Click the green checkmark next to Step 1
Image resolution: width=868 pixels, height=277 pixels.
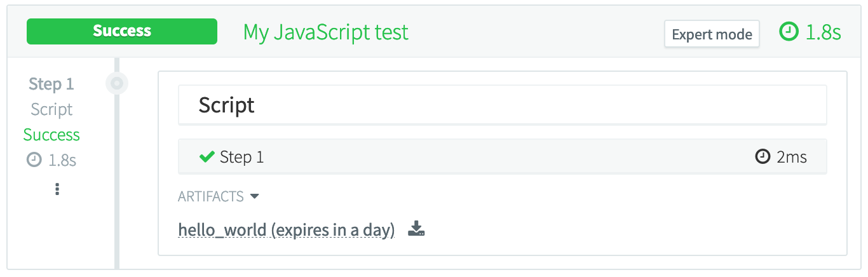click(207, 157)
